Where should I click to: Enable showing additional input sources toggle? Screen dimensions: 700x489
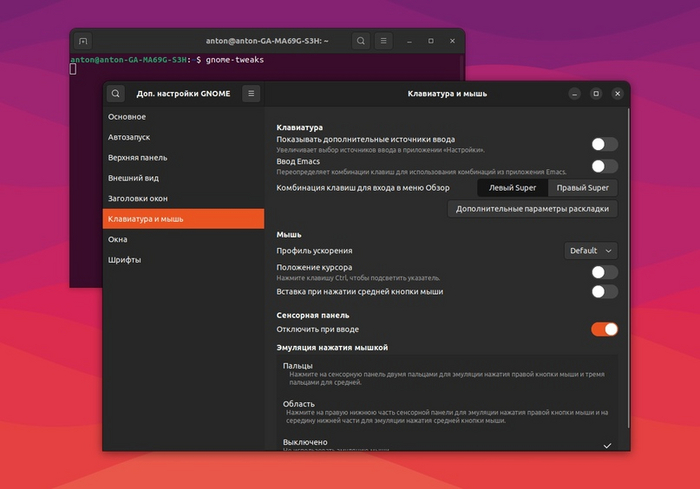[604, 144]
